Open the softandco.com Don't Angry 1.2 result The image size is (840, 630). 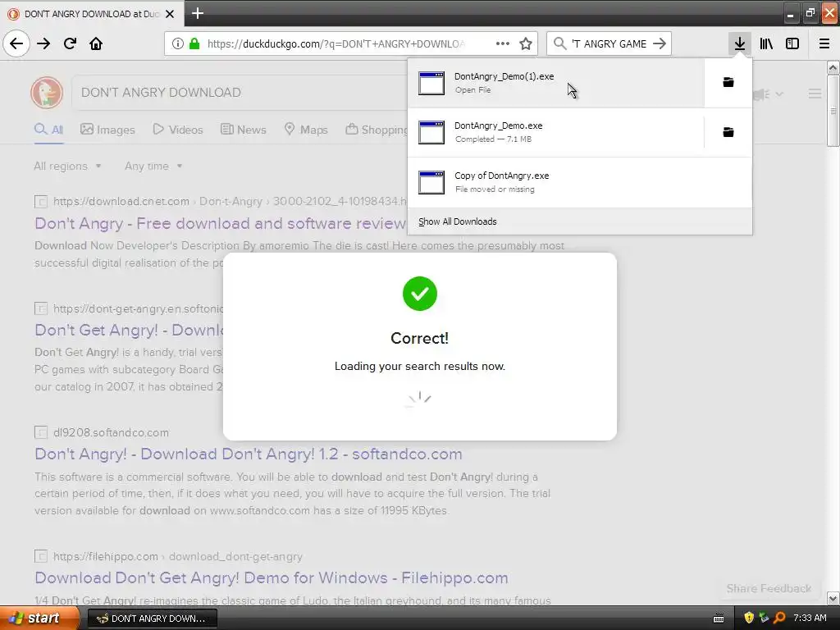248,454
